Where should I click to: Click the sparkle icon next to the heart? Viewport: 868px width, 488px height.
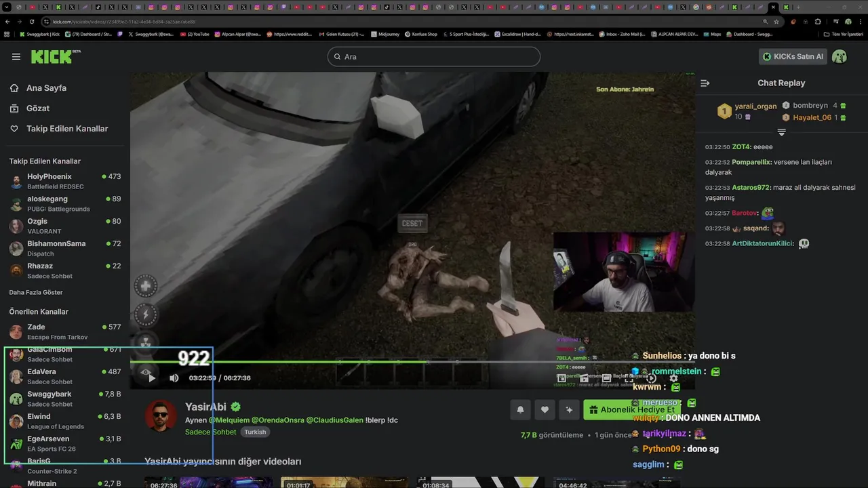tap(569, 409)
